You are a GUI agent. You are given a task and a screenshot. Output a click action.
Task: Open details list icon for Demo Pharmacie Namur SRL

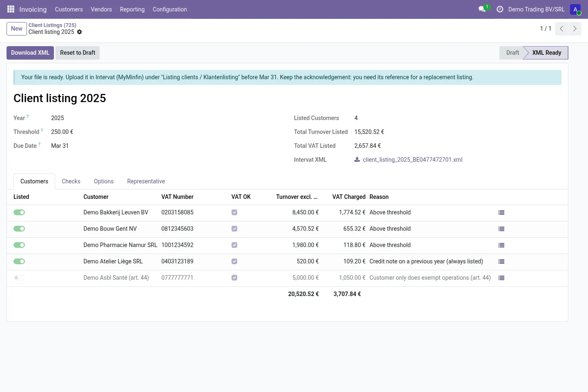[x=501, y=245]
